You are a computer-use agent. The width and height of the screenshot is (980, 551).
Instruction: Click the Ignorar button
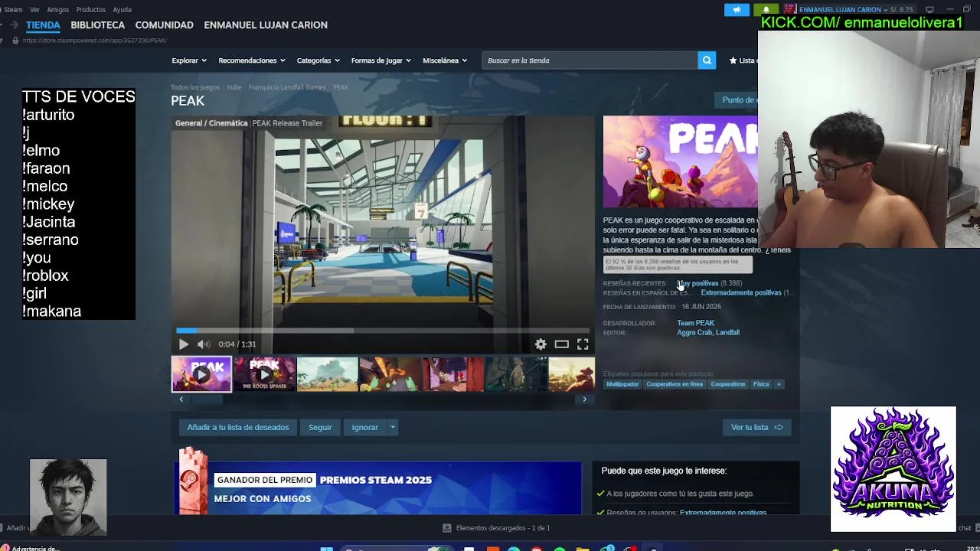pos(365,427)
